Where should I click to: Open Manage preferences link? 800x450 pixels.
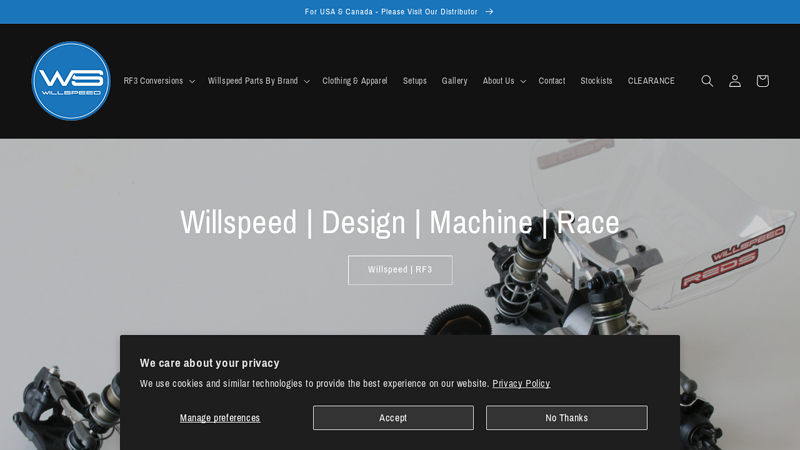220,418
